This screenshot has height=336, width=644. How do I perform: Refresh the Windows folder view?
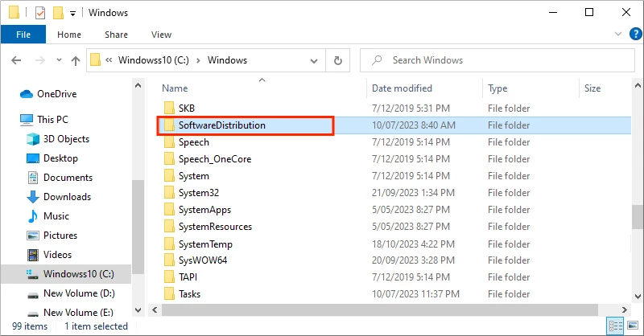pyautogui.click(x=337, y=61)
